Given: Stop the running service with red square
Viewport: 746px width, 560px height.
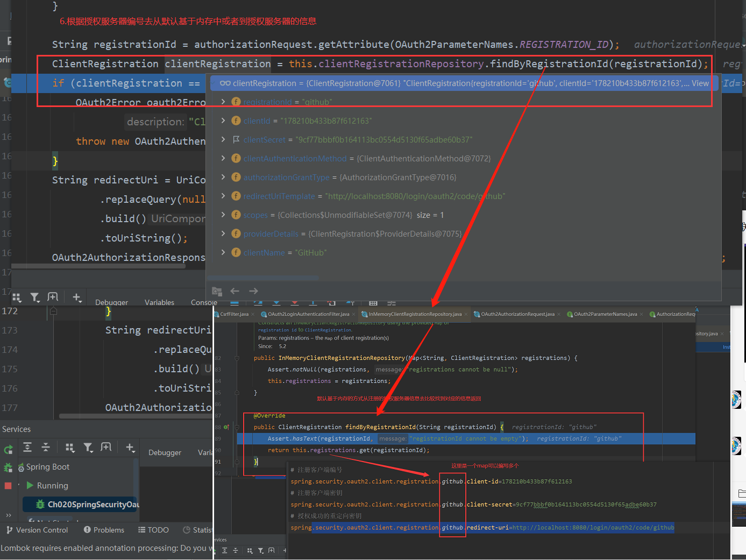Looking at the screenshot, I should pos(8,486).
